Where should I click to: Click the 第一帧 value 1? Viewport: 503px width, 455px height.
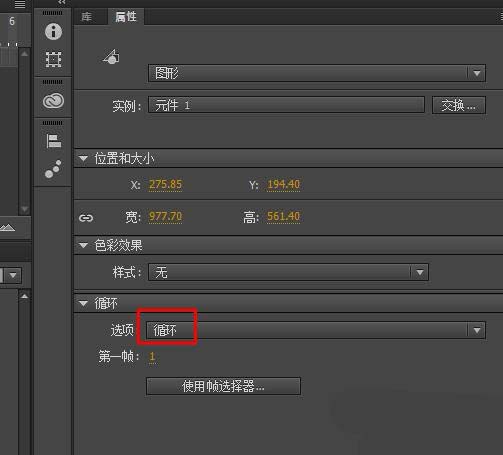152,357
